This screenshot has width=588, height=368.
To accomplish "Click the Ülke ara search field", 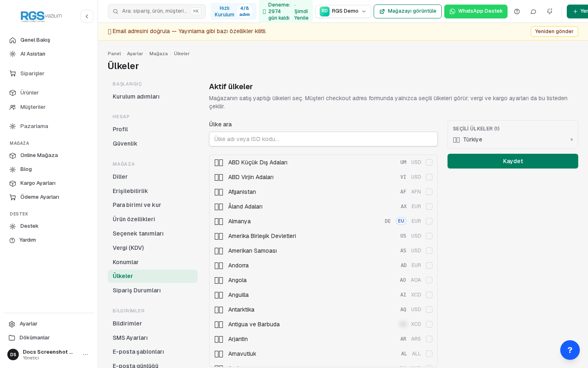I will click(x=323, y=139).
